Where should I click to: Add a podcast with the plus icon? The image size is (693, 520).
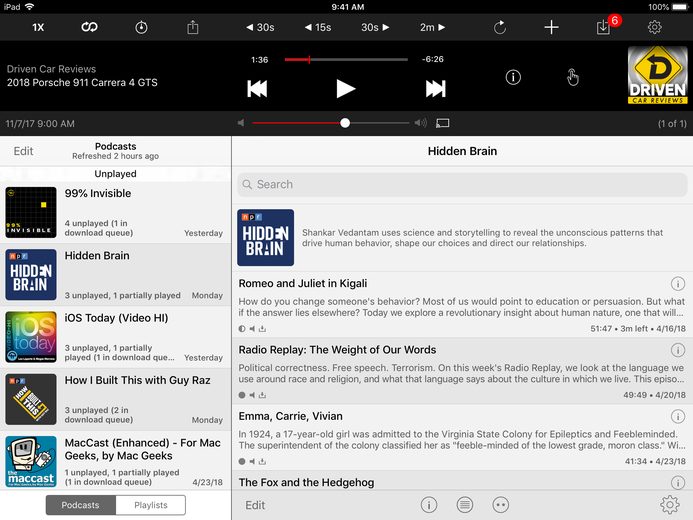pyautogui.click(x=551, y=27)
